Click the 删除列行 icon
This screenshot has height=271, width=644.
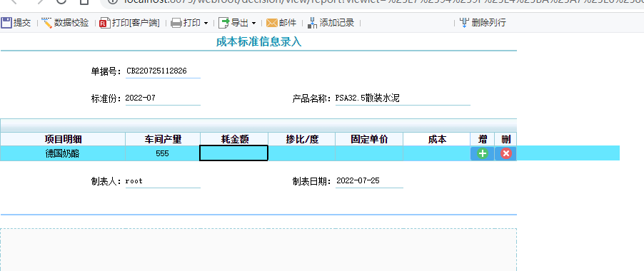464,23
